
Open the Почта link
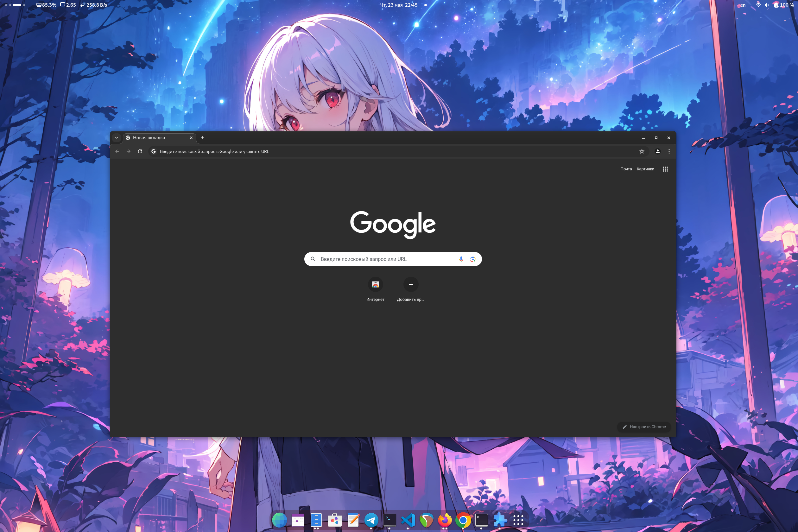(626, 169)
